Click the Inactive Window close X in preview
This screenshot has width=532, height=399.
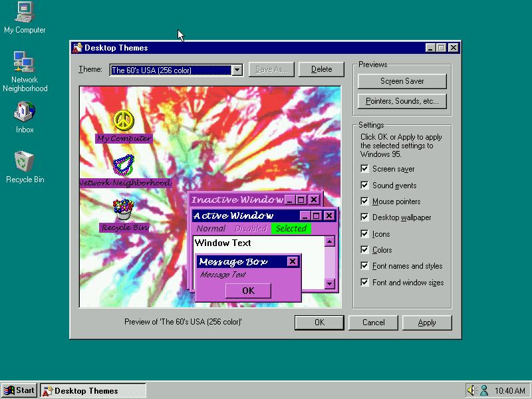point(314,199)
